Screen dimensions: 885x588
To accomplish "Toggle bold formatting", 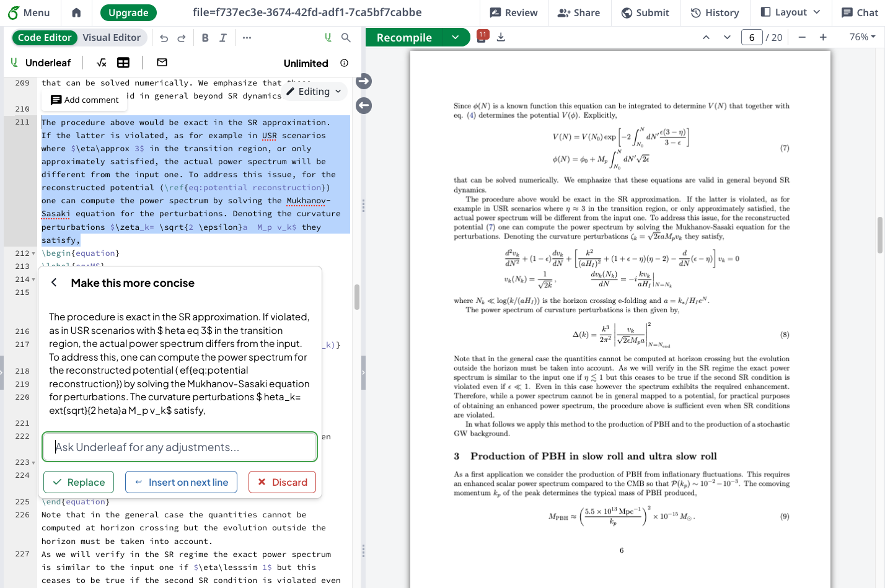I will click(x=205, y=38).
